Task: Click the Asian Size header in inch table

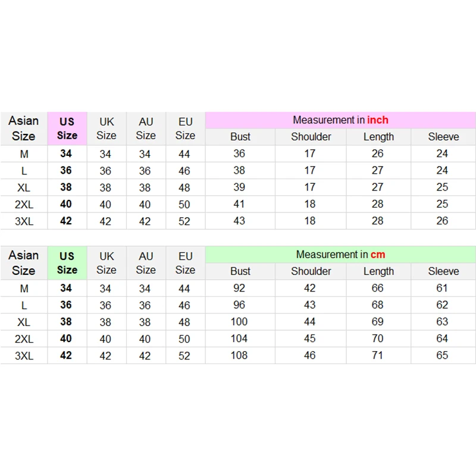Action: [x=24, y=129]
